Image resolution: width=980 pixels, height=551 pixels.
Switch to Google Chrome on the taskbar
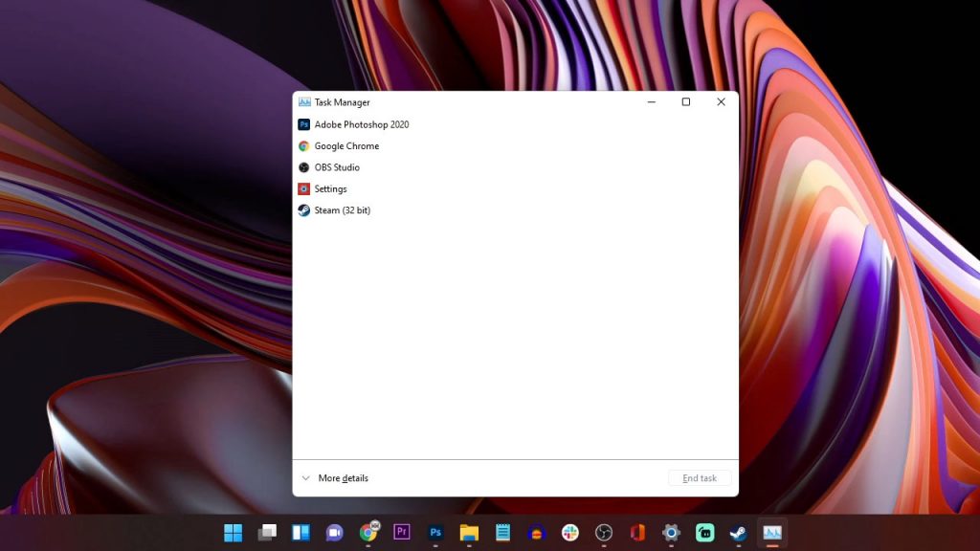click(368, 532)
